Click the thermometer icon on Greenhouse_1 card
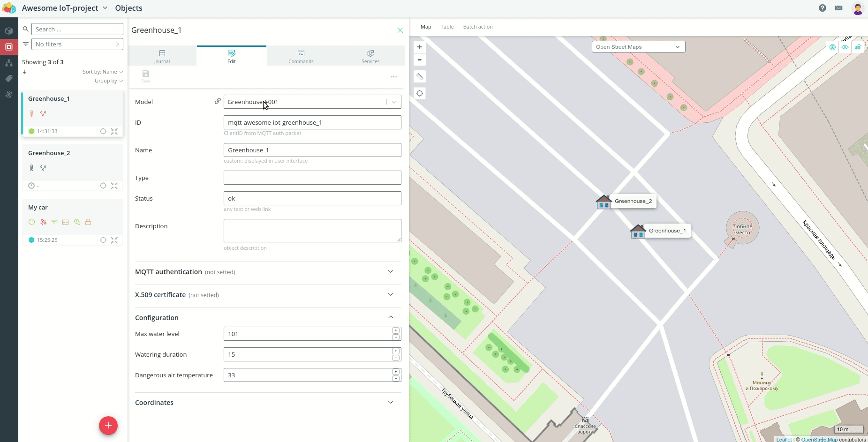Viewport: 868px width, 442px height. (x=32, y=113)
